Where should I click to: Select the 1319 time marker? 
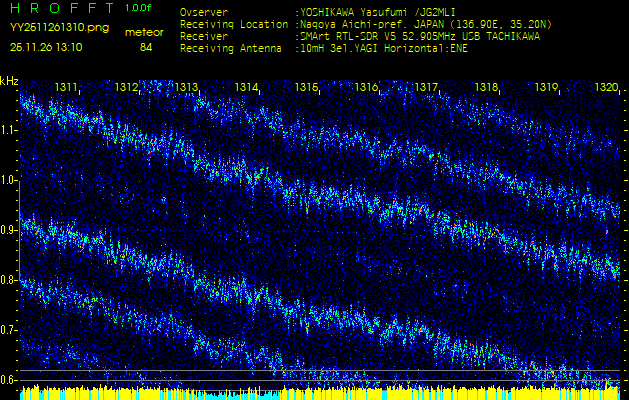click(546, 88)
